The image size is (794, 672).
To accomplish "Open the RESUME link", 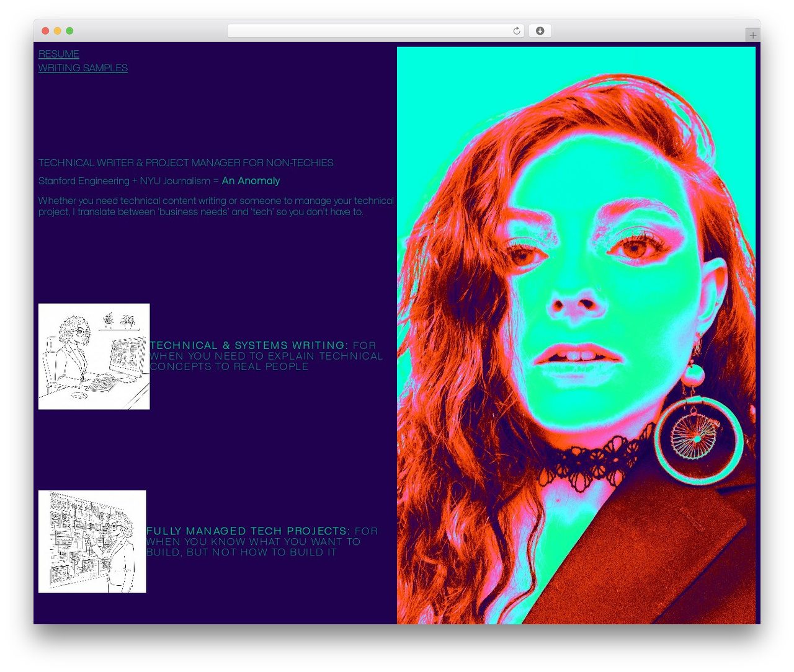I will [x=59, y=54].
